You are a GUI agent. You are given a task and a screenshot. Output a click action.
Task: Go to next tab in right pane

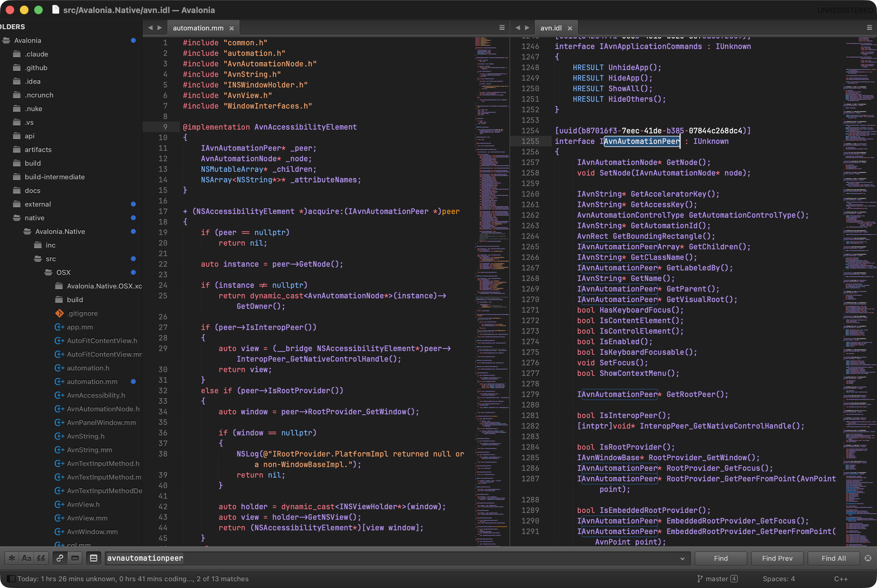(x=527, y=28)
